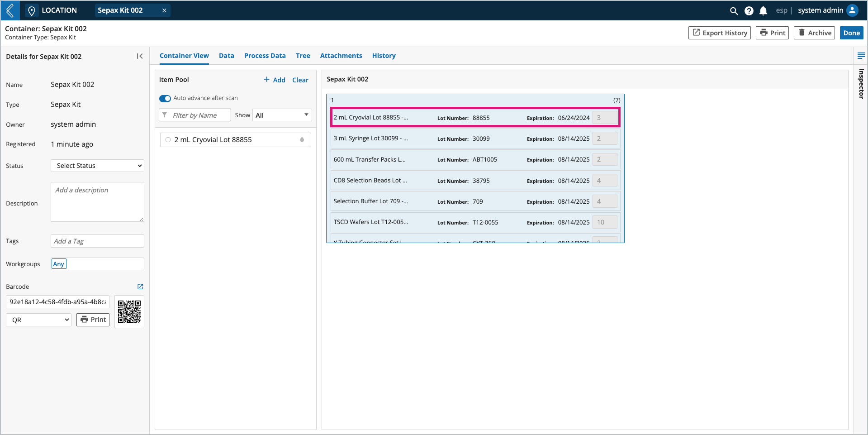Click quantity field for 600 mL Transfer Packs
The height and width of the screenshot is (435, 868).
(x=605, y=159)
